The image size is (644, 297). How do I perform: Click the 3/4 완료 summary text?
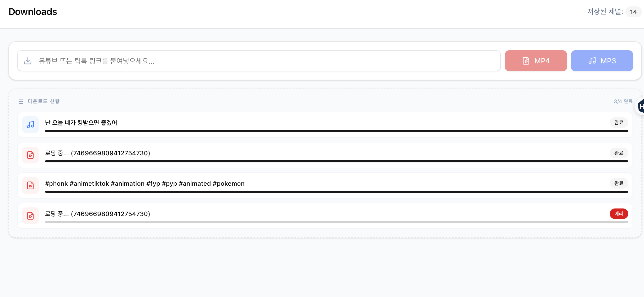point(623,101)
